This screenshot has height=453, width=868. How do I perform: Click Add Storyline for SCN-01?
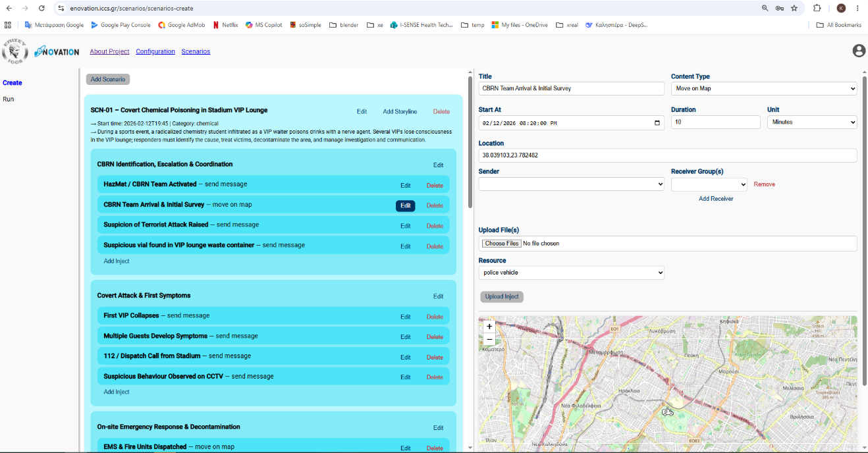400,112
